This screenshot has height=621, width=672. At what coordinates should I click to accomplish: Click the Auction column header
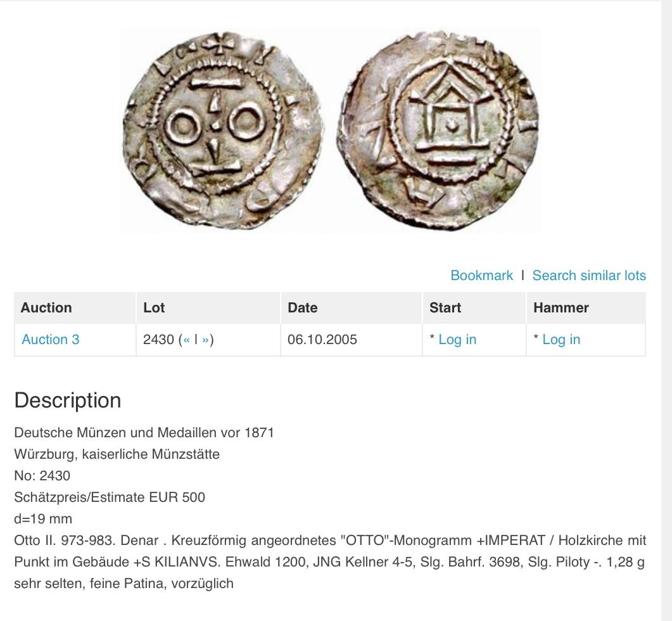click(x=46, y=308)
